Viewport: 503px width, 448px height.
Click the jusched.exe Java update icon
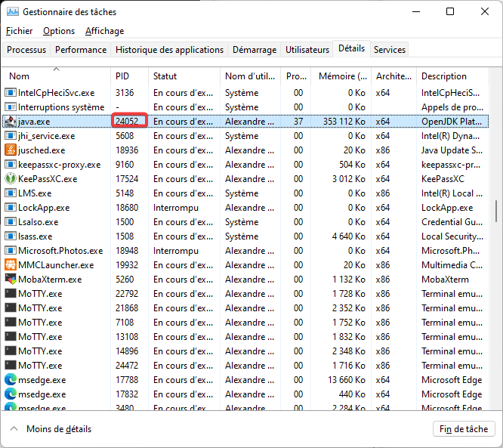(x=11, y=150)
